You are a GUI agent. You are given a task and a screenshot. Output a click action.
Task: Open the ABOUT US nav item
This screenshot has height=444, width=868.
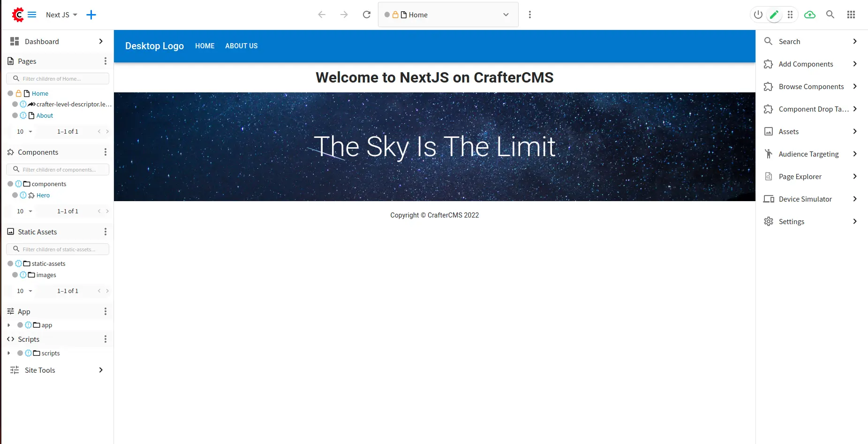tap(241, 46)
